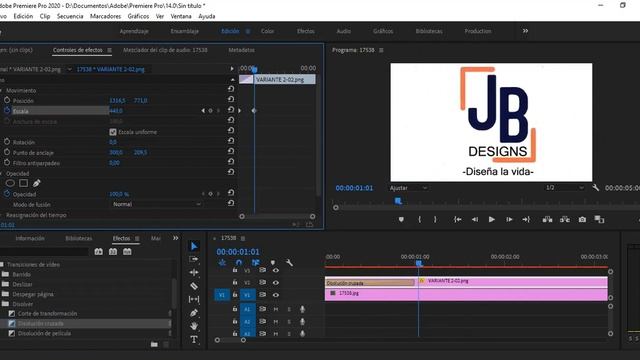
Task: Toggle Escala uniforme checkbox
Action: pos(113,132)
